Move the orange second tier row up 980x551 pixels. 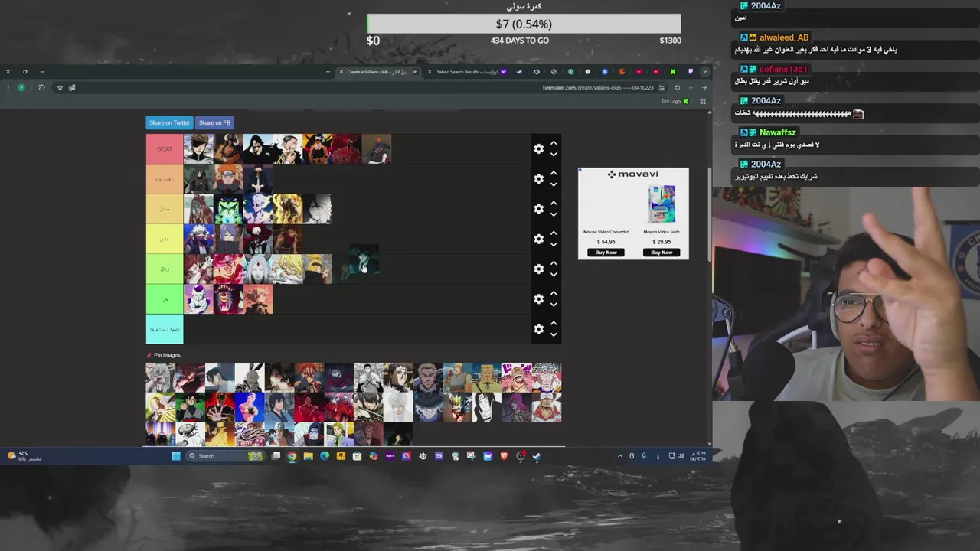click(x=554, y=173)
